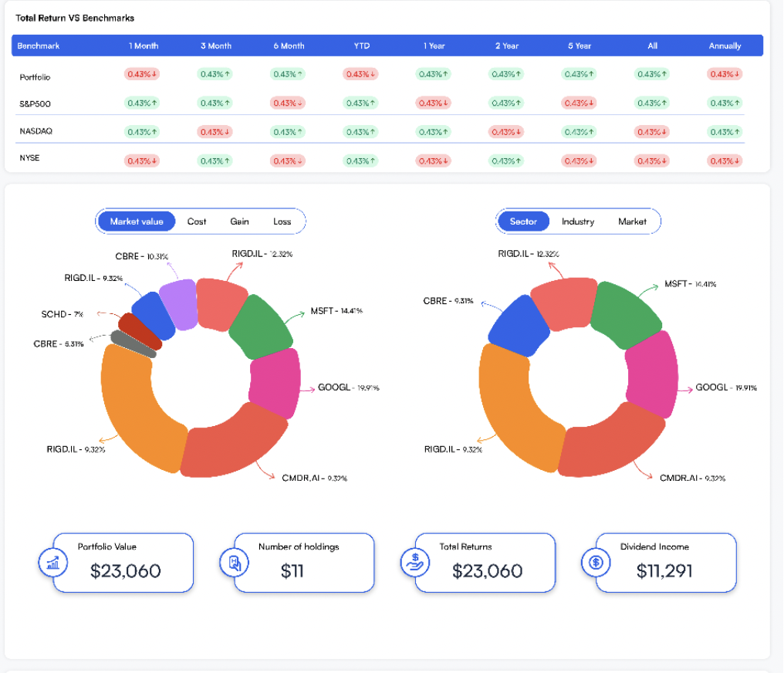This screenshot has width=784, height=673.
Task: Click pink GOOGL segment in right donut
Action: point(653,375)
